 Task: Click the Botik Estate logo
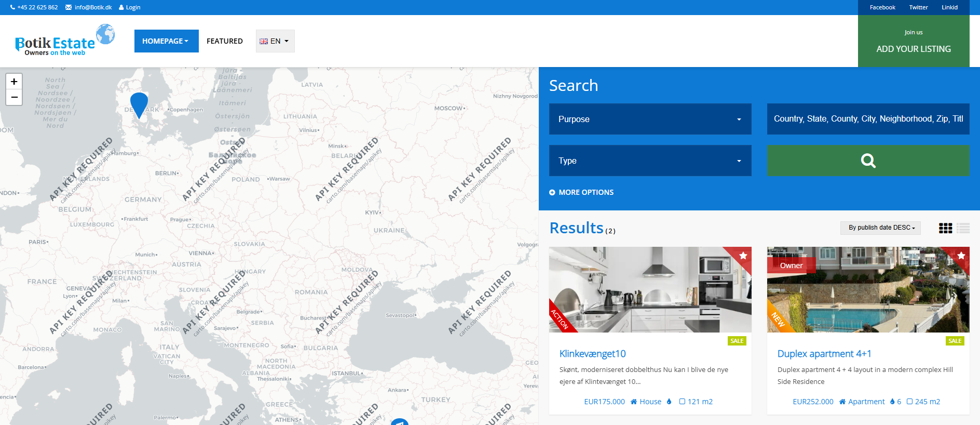65,40
